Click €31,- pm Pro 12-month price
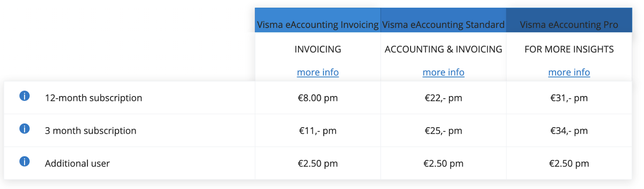The height and width of the screenshot is (189, 644). 569,98
